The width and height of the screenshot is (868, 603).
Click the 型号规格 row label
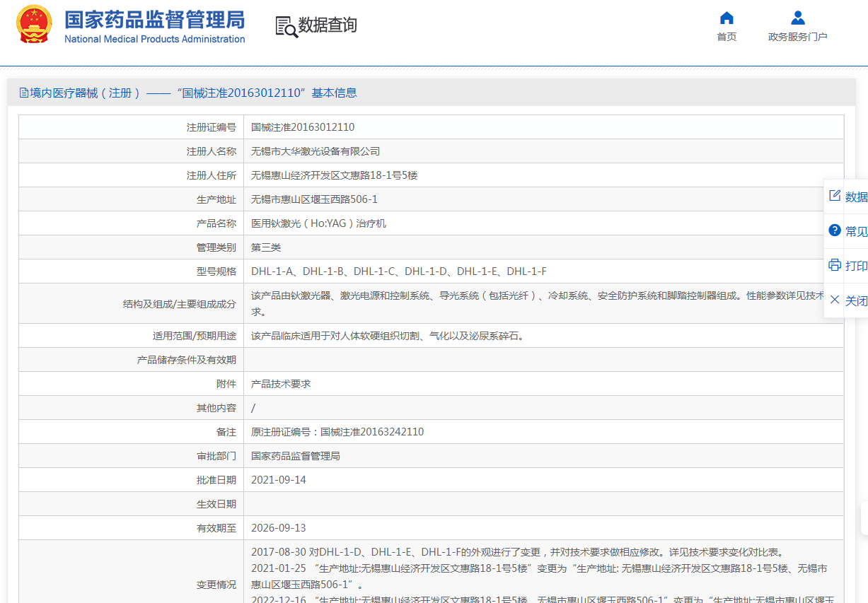point(216,271)
